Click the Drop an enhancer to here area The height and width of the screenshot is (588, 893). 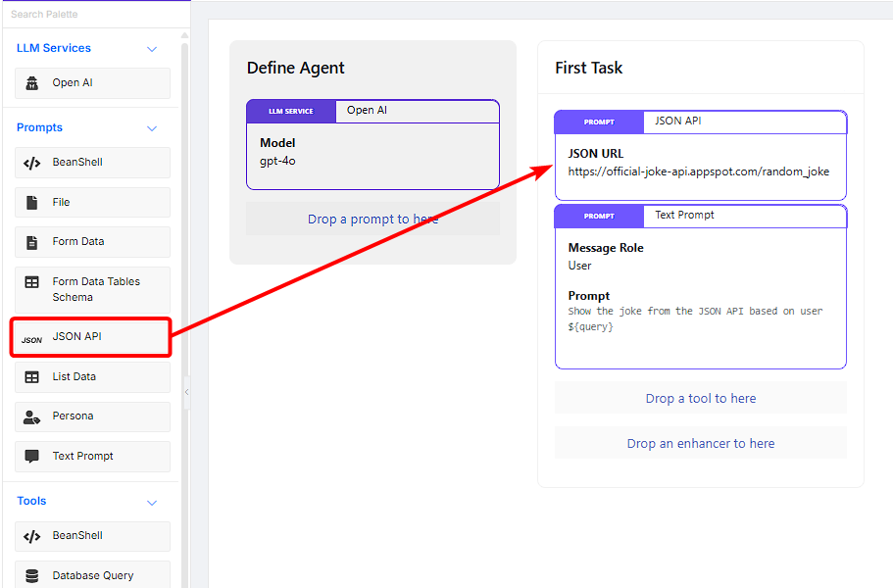700,443
